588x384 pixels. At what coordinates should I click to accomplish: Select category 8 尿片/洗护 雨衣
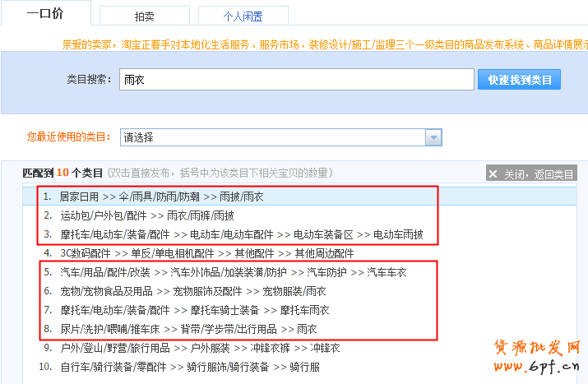pyautogui.click(x=188, y=329)
